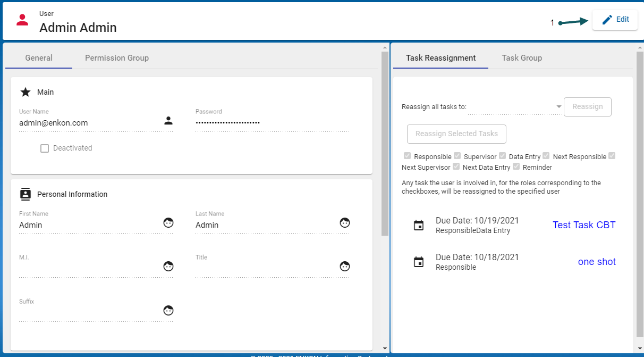Click the face icon in Last Name field
The height and width of the screenshot is (357, 644).
[x=345, y=223]
